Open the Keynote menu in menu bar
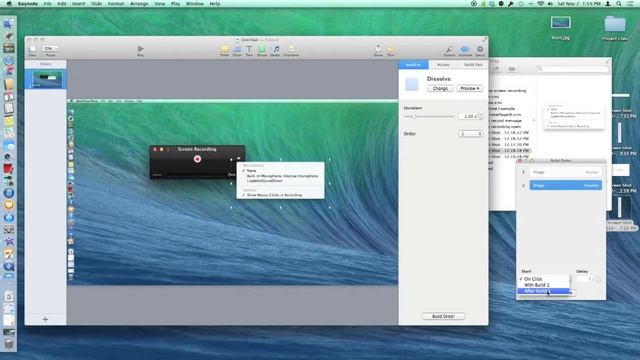This screenshot has height=360, width=640. point(27,4)
